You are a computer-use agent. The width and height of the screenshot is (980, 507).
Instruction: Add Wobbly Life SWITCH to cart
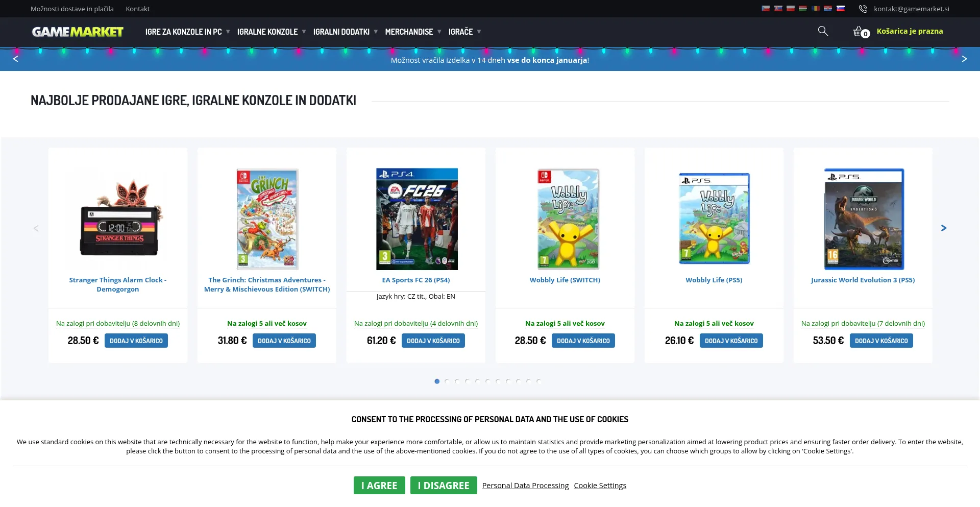[583, 341]
